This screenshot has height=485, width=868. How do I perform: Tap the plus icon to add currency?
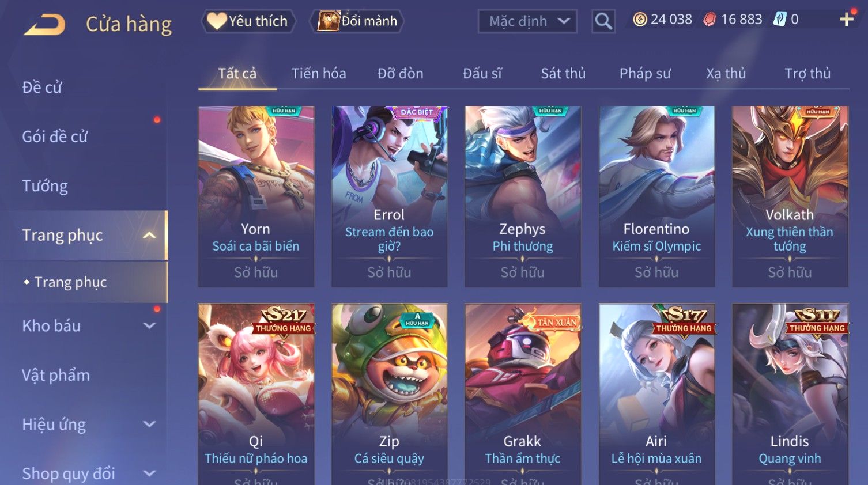pyautogui.click(x=846, y=20)
